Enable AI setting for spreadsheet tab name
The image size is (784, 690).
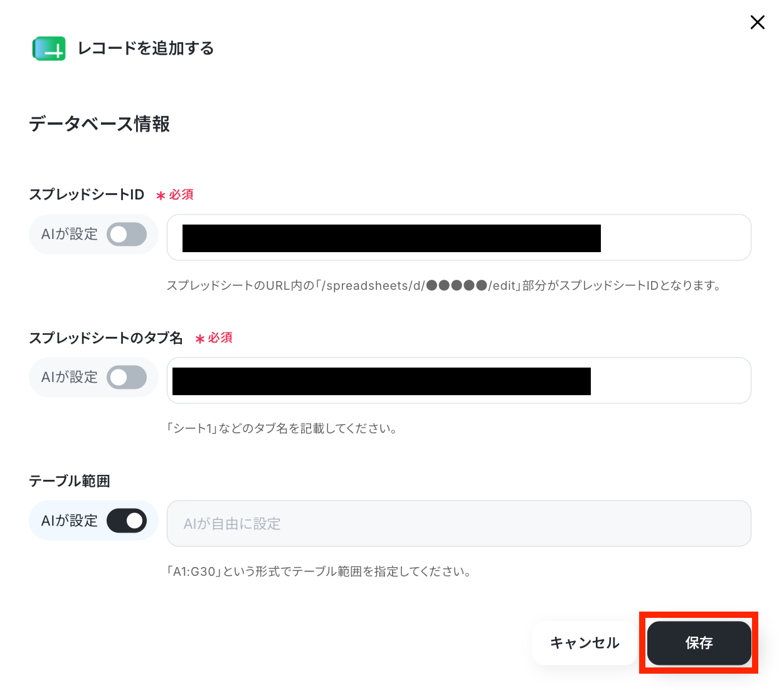(x=127, y=378)
